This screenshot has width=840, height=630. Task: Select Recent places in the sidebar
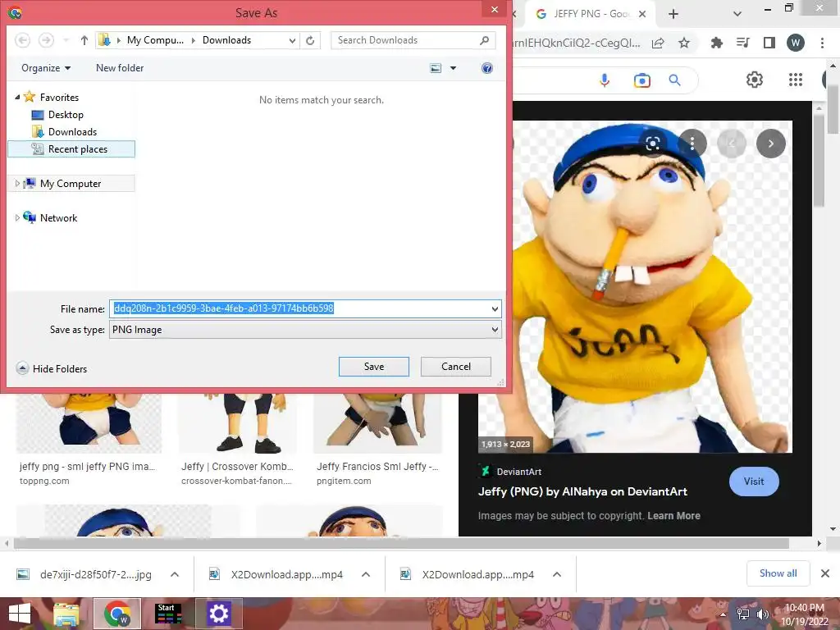pyautogui.click(x=71, y=149)
